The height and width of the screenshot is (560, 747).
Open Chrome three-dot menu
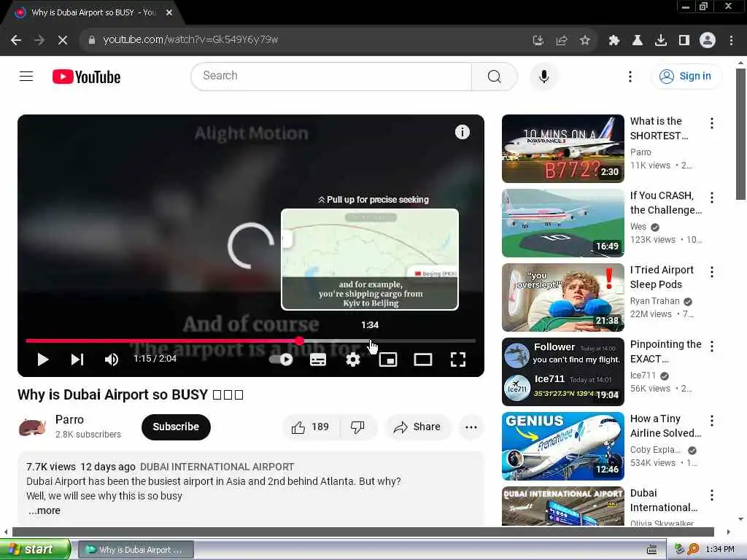[731, 41]
